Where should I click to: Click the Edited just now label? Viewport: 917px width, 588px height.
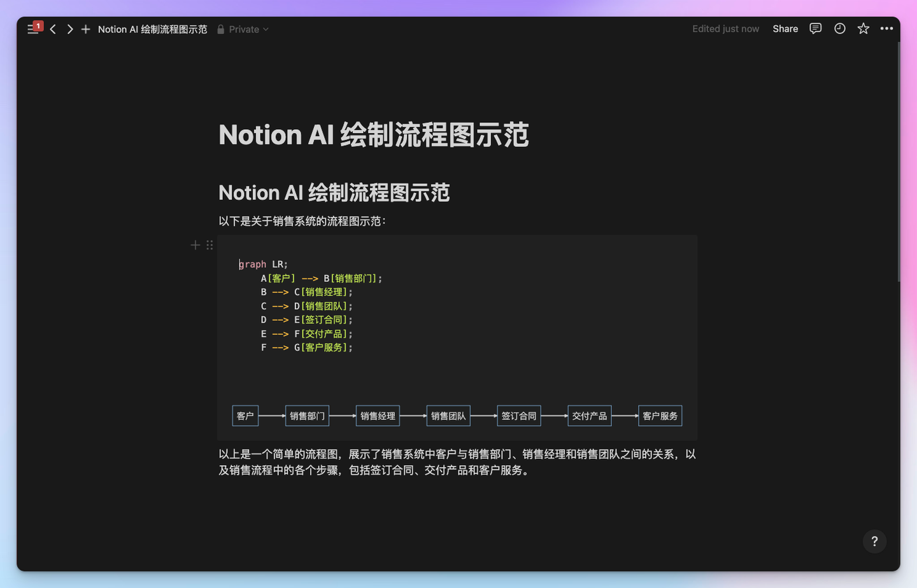click(725, 29)
